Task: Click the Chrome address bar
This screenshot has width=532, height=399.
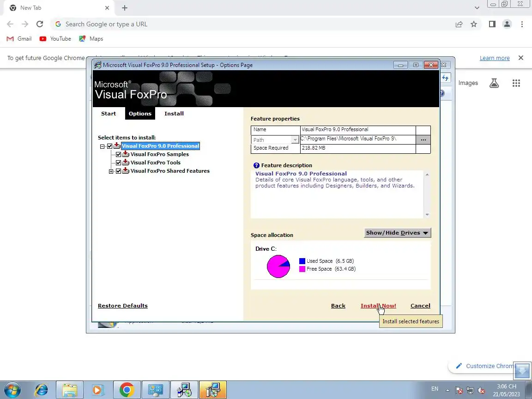Action: 251,24
